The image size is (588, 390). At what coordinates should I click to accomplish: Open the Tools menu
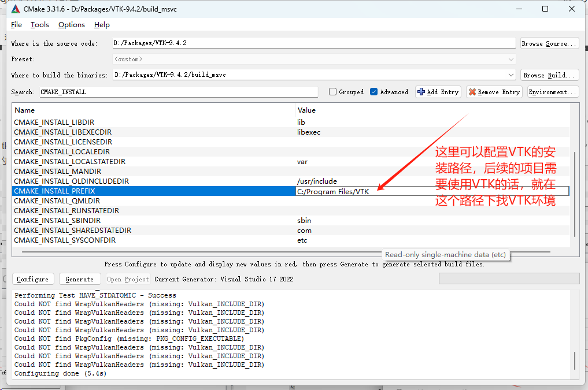coord(40,25)
